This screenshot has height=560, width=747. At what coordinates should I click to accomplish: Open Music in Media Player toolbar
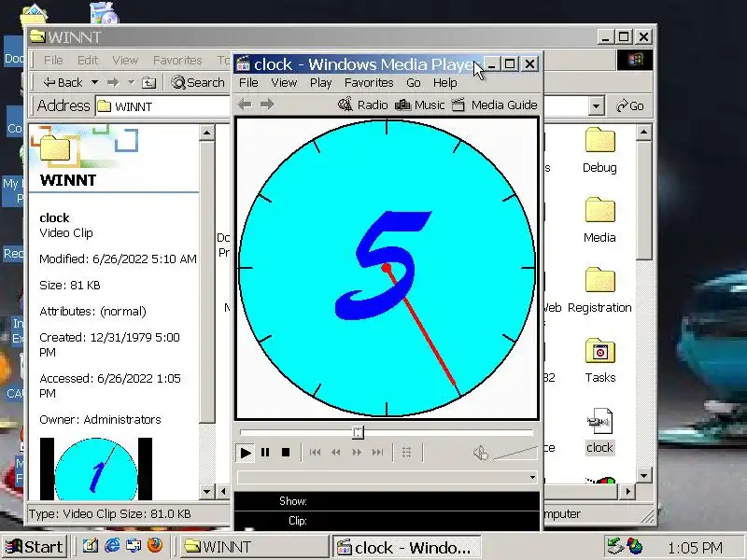pos(419,105)
